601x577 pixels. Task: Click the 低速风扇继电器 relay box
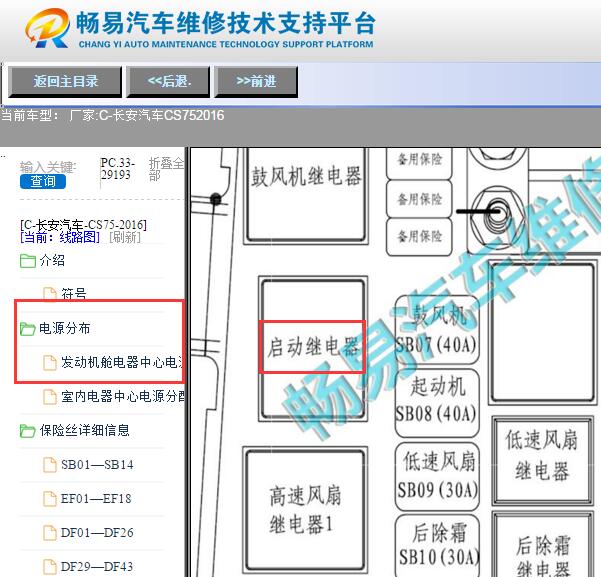(x=542, y=460)
